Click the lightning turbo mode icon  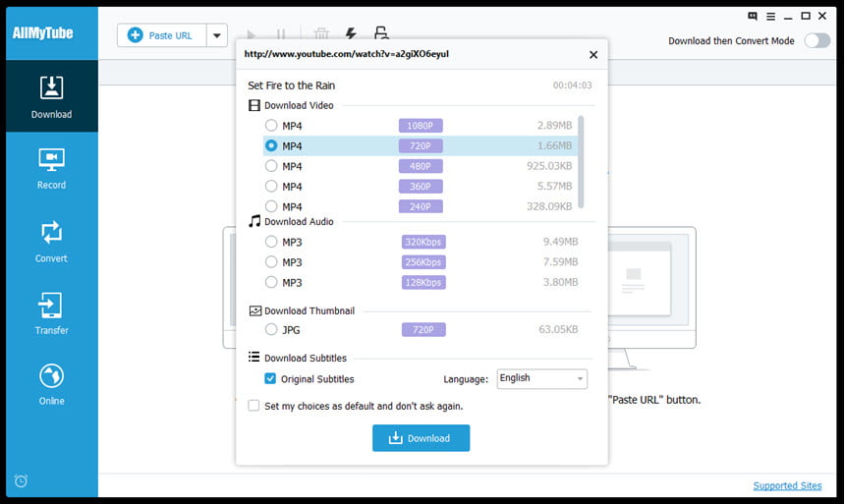pyautogui.click(x=351, y=34)
